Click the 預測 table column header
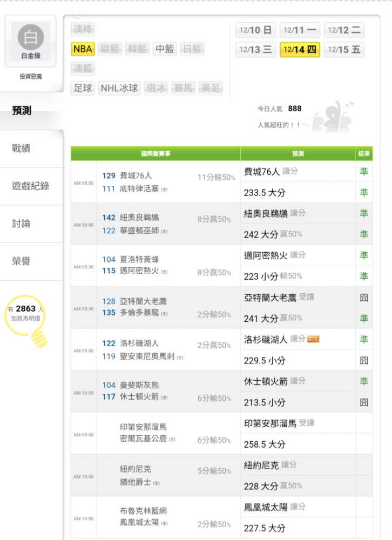 pyautogui.click(x=298, y=153)
